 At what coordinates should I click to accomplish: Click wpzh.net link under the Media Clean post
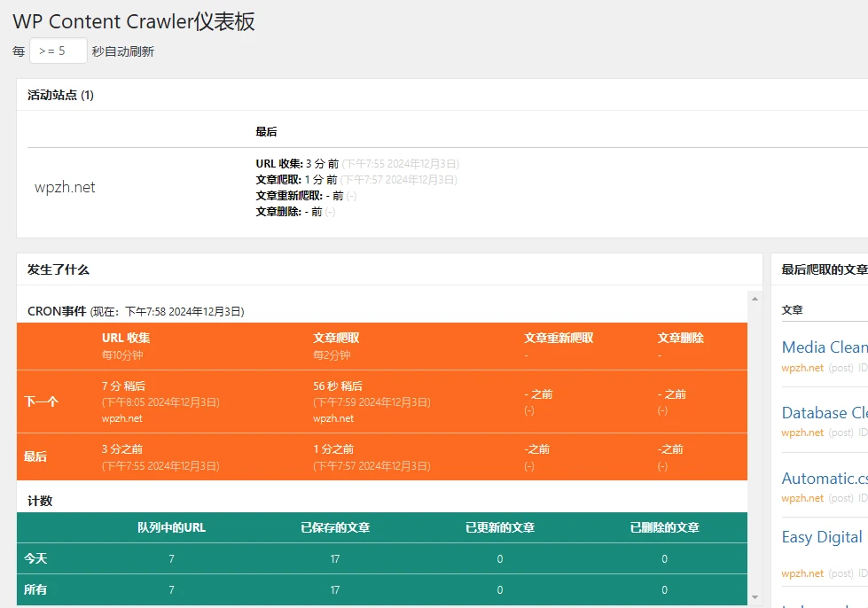click(x=801, y=367)
